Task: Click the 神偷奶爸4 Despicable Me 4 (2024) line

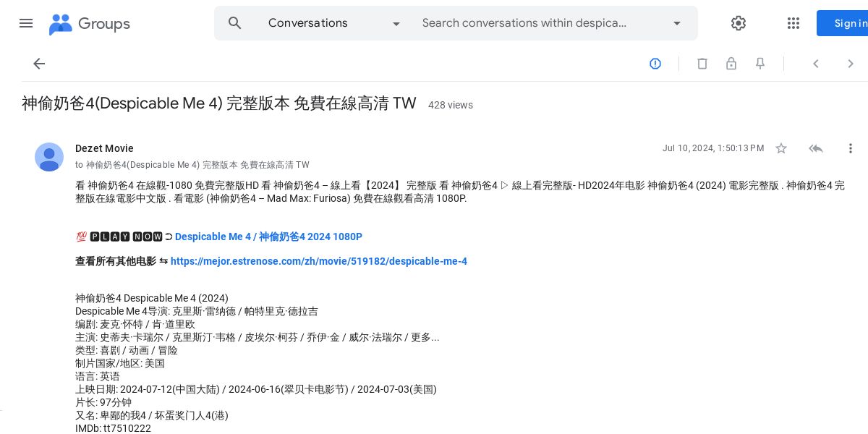Action: (x=152, y=298)
